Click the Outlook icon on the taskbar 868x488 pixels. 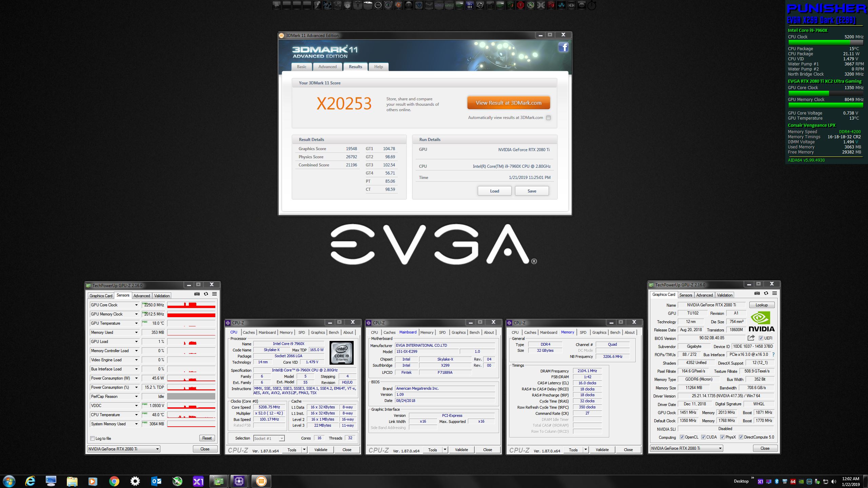156,481
